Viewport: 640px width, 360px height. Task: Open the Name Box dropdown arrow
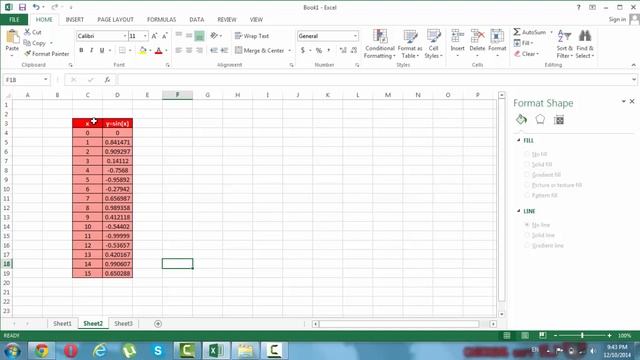46,80
